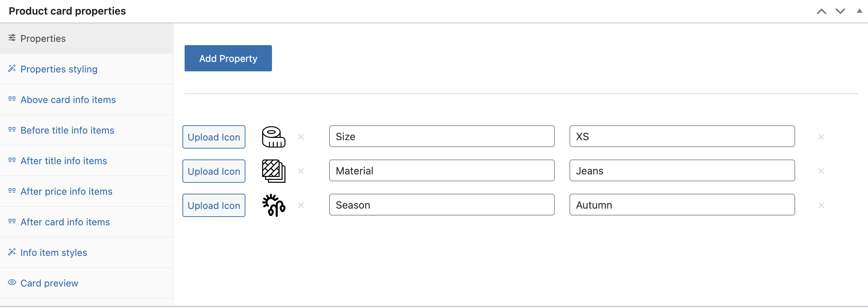Move panel up with the up chevron
This screenshot has height=308, width=868.
(821, 11)
